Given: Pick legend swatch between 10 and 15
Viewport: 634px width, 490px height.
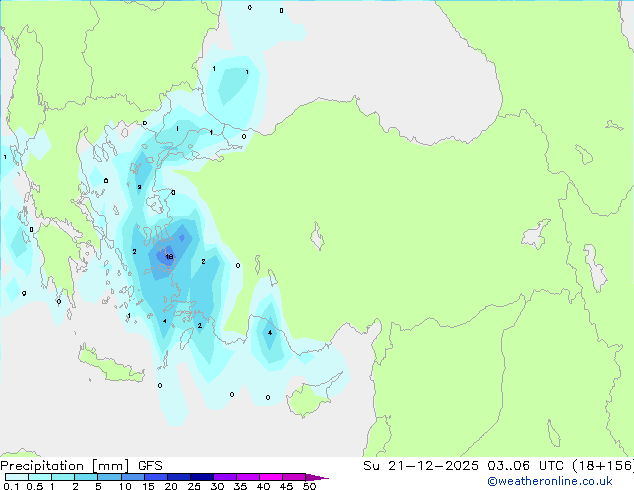Looking at the screenshot, I should pyautogui.click(x=133, y=477).
